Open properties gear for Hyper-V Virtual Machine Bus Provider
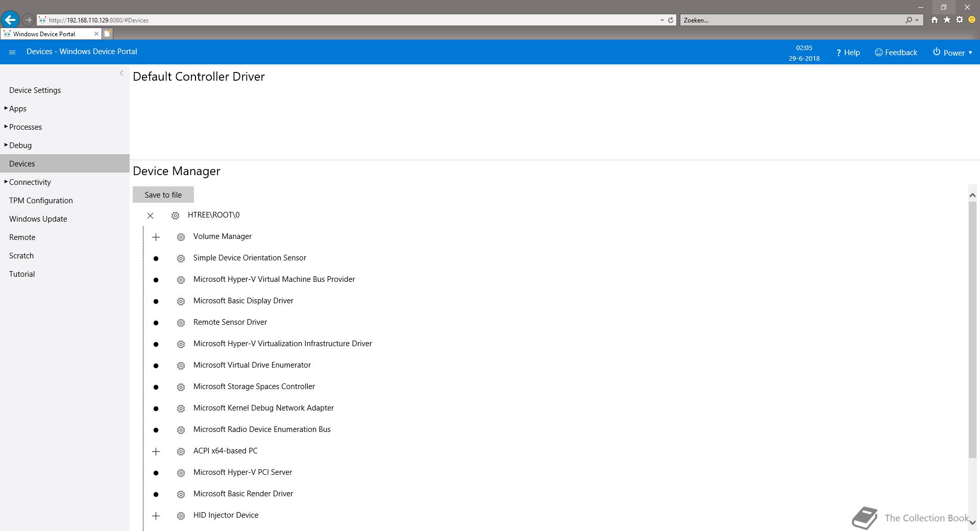The width and height of the screenshot is (980, 531). (181, 280)
